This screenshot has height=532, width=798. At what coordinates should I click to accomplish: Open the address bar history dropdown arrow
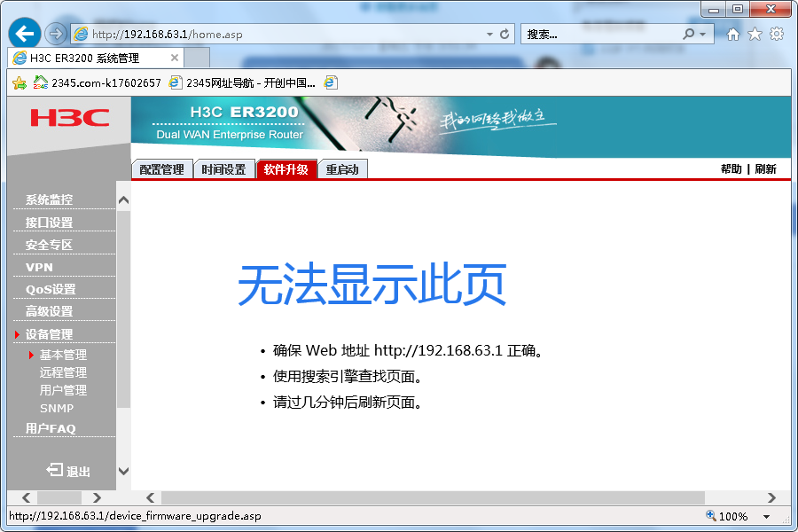pyautogui.click(x=489, y=34)
